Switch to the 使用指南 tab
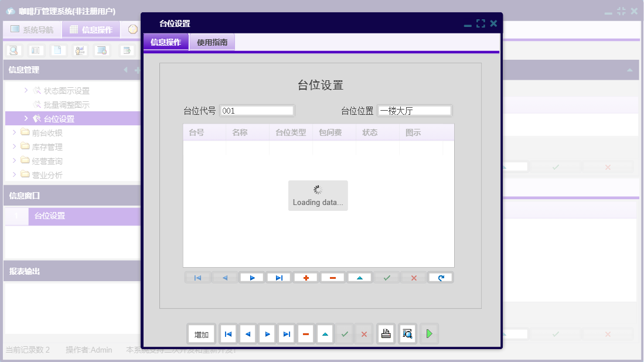The image size is (644, 362). [212, 42]
